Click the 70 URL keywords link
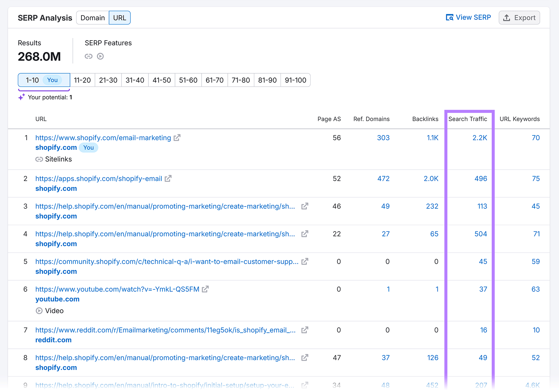559x392 pixels. pos(536,138)
